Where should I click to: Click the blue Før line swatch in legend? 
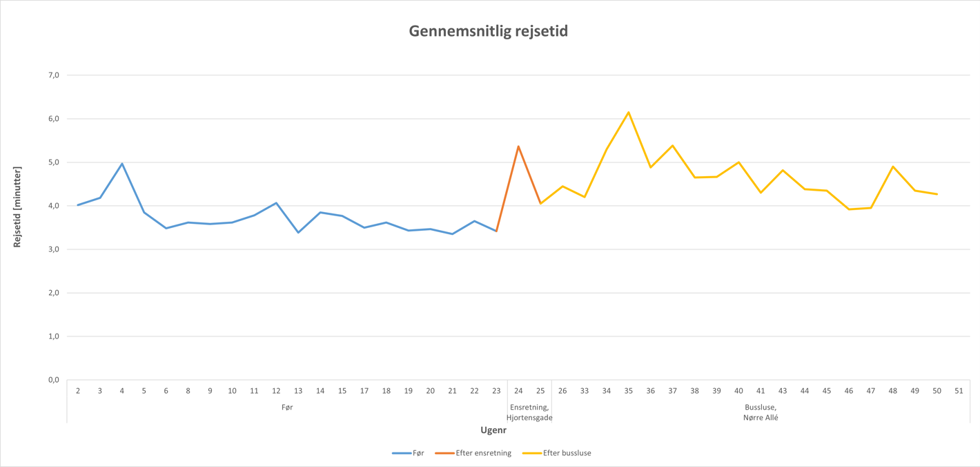[402, 453]
